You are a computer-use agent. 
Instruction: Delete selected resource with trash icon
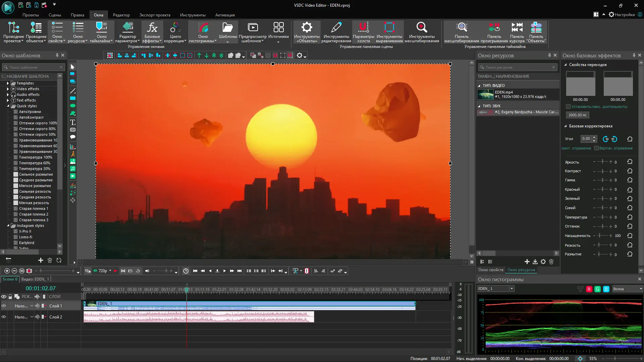coord(551,262)
